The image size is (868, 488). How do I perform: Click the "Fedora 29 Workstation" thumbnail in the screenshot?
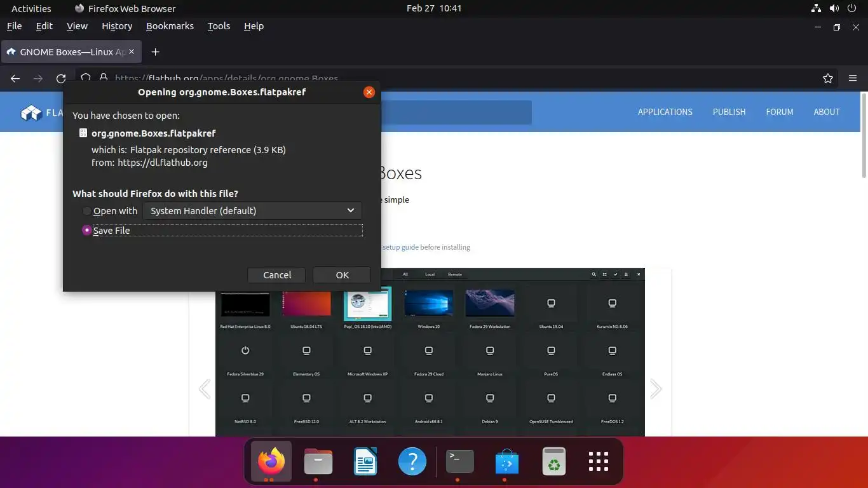click(x=490, y=304)
